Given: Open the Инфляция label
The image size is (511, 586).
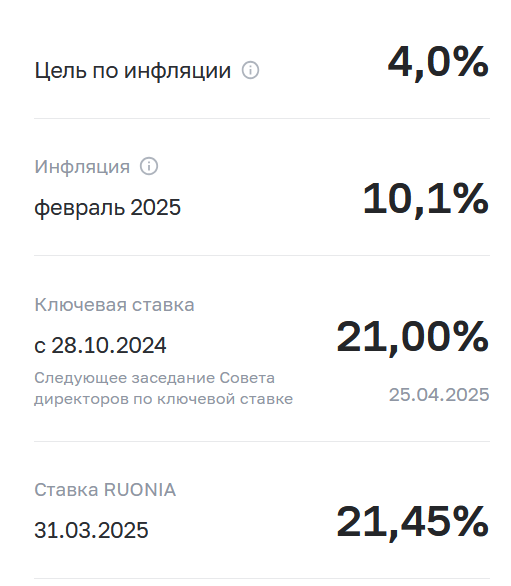Looking at the screenshot, I should 82,167.
